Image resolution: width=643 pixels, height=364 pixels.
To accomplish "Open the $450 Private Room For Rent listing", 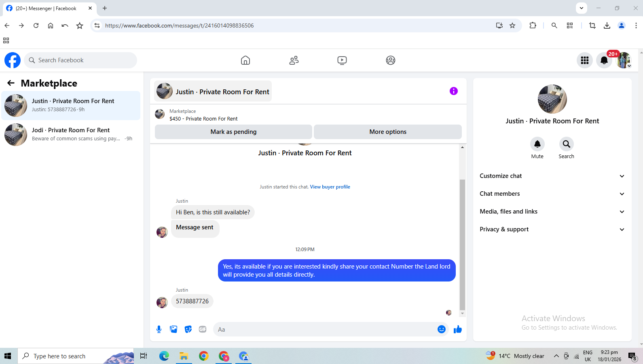I will (203, 119).
